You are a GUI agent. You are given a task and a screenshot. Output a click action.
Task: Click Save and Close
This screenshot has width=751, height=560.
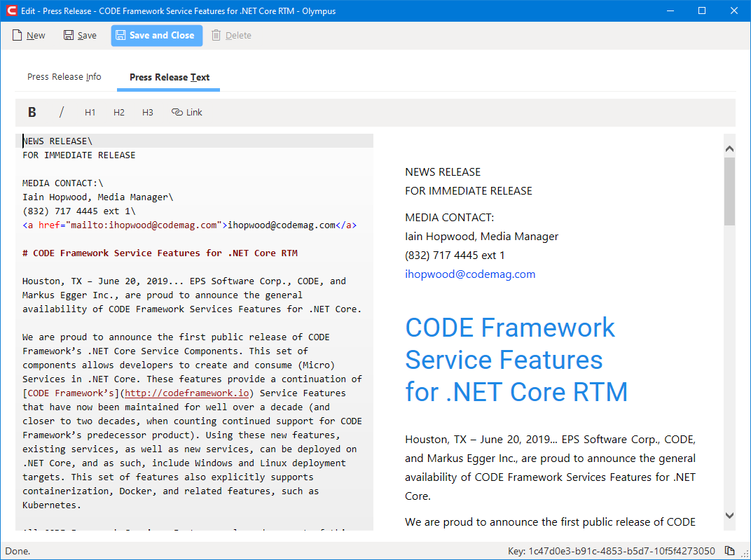point(157,36)
